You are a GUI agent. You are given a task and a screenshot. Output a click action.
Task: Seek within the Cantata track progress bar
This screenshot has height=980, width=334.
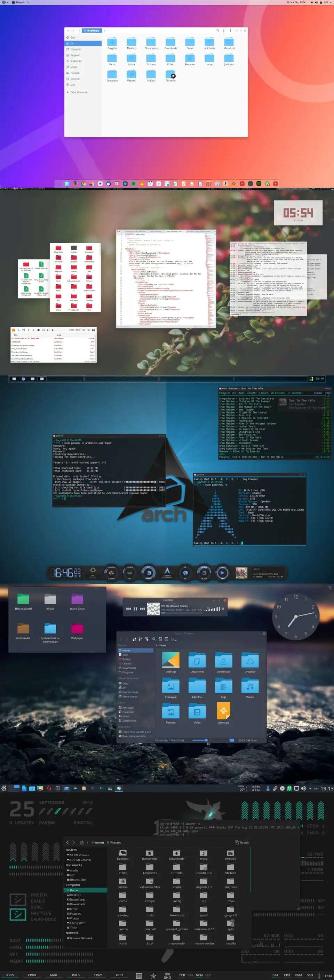181,613
